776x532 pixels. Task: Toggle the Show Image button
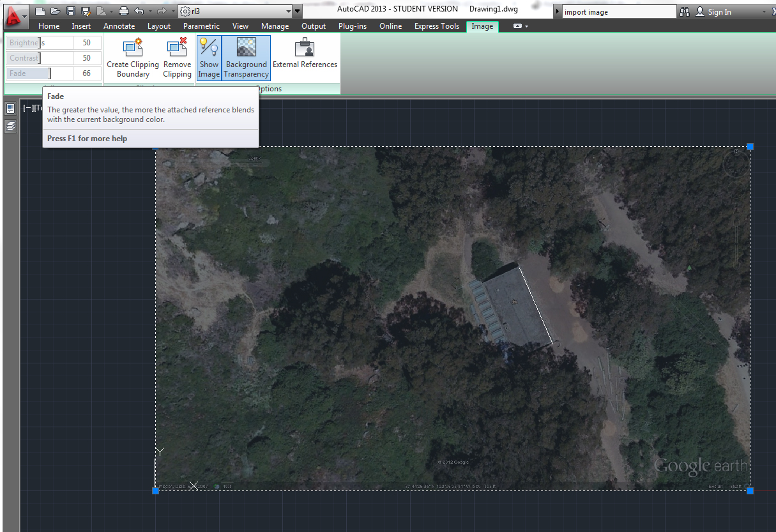pos(209,57)
